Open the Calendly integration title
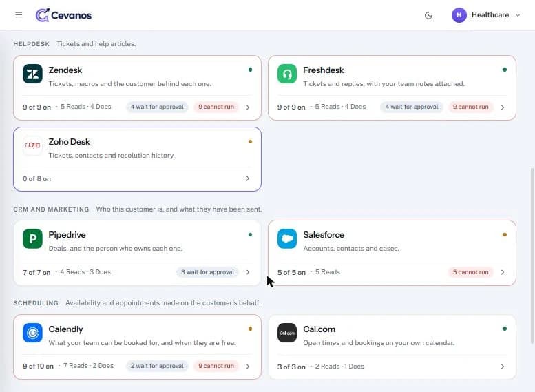 (x=65, y=329)
